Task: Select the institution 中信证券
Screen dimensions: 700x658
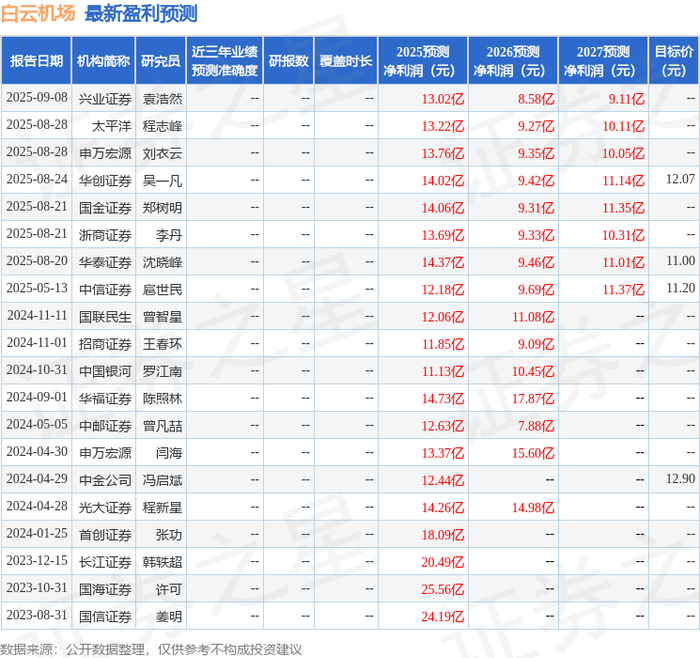Action: tap(105, 289)
